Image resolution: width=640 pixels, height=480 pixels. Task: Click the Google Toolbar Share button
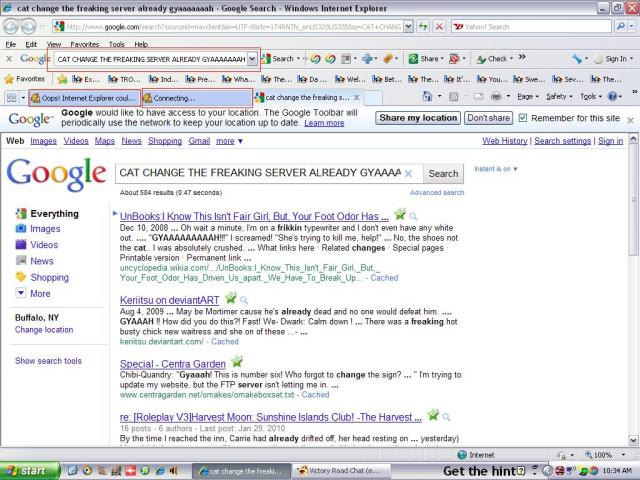pos(424,59)
